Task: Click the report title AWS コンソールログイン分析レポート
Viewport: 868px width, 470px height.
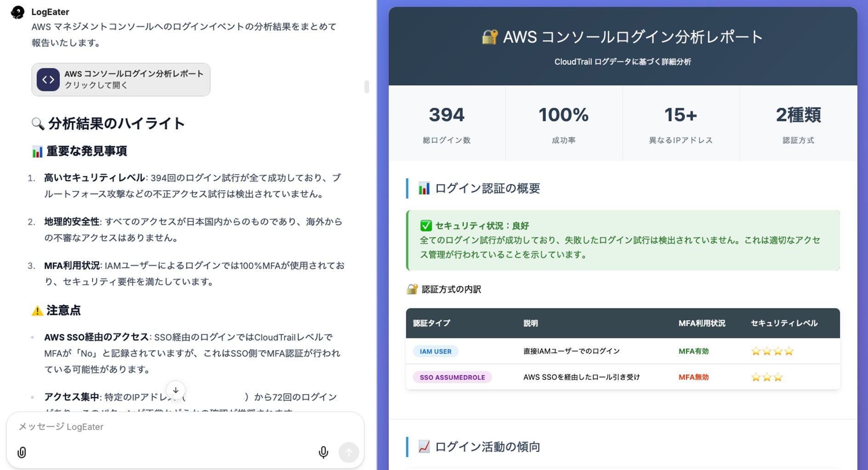Action: coord(633,37)
